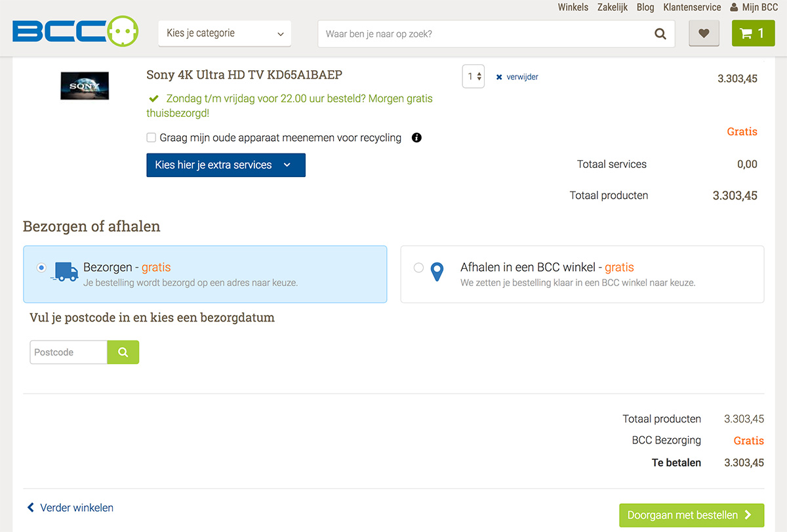Click the green checkmark delivery notice icon
This screenshot has height=532, width=787.
click(153, 98)
